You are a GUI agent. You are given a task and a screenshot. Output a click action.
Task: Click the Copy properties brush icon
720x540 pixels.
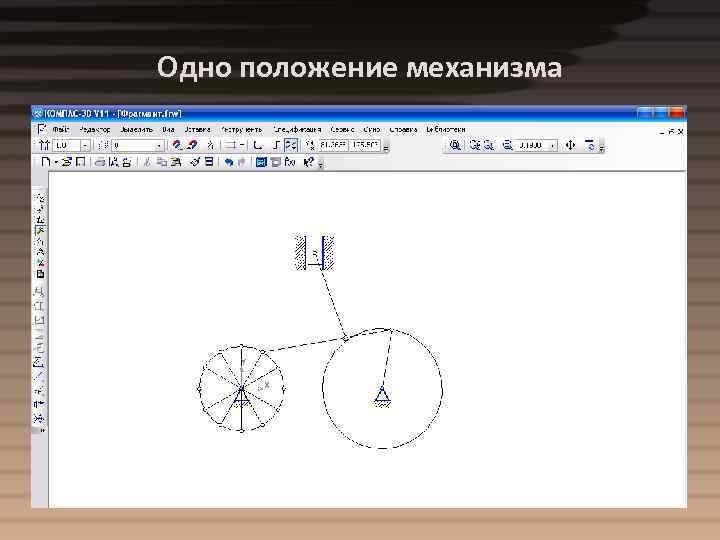195,162
